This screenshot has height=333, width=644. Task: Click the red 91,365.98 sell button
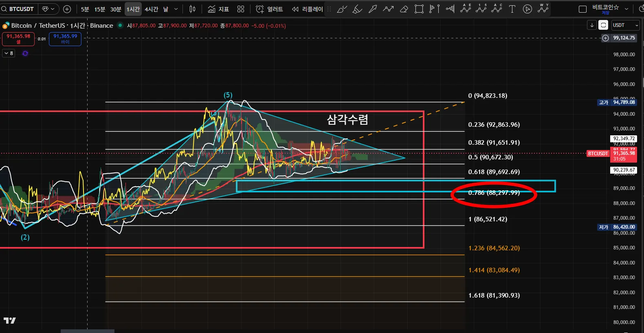click(18, 39)
